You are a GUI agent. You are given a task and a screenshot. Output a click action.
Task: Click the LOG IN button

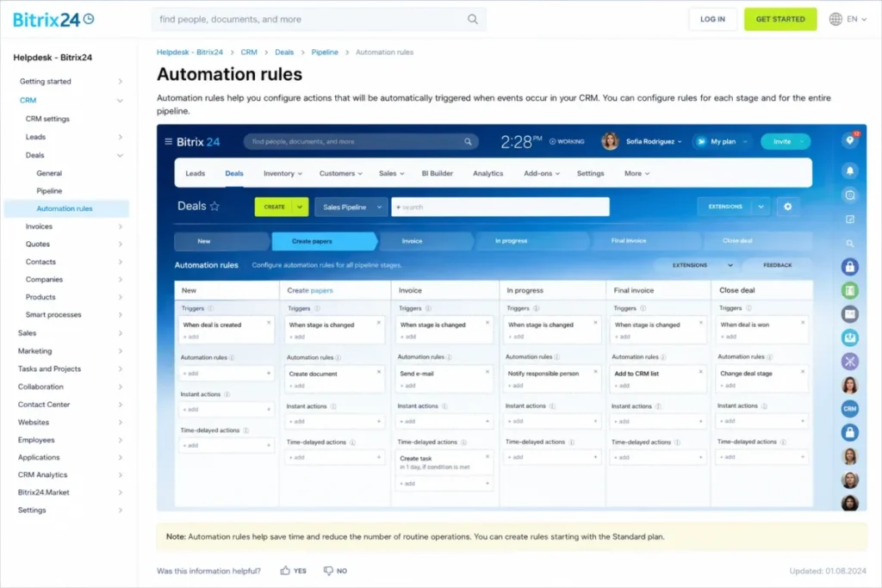click(712, 19)
